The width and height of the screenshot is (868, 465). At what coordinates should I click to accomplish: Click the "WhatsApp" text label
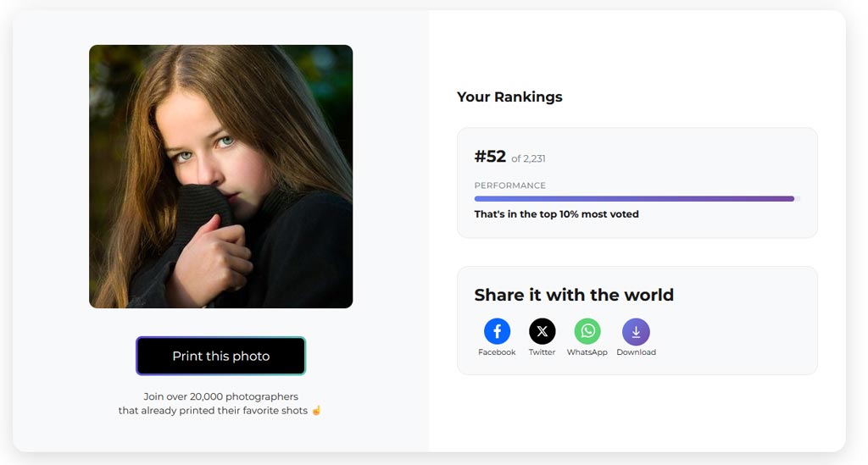tap(587, 352)
